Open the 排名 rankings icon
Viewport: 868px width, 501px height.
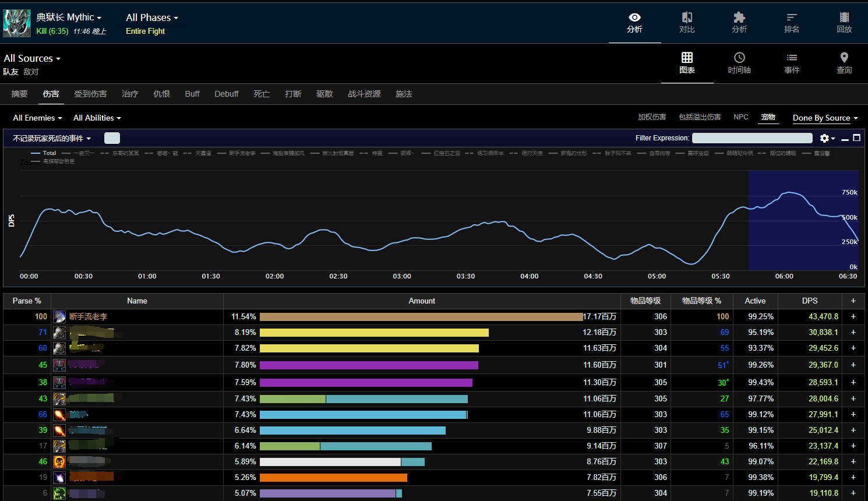792,23
